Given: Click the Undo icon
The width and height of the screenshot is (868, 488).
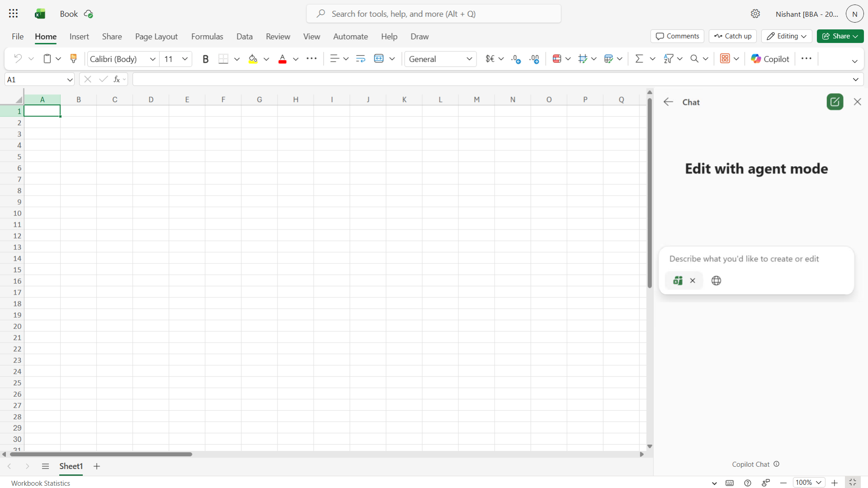Looking at the screenshot, I should point(17,59).
